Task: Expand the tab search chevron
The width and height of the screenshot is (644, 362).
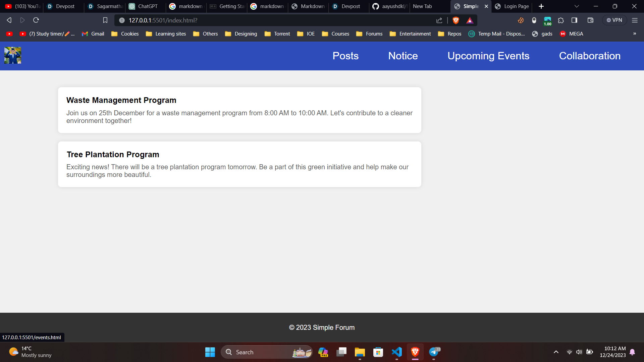Action: pyautogui.click(x=577, y=6)
